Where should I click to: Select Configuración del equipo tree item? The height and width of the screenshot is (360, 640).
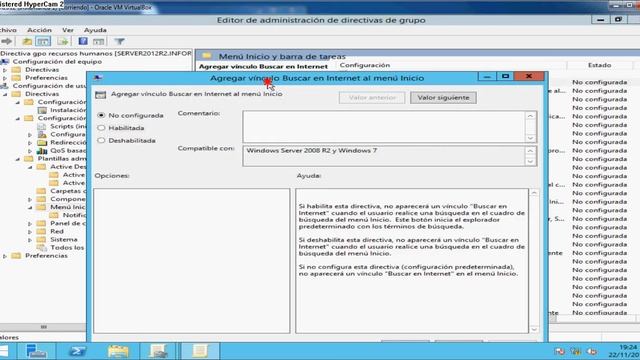coord(57,62)
